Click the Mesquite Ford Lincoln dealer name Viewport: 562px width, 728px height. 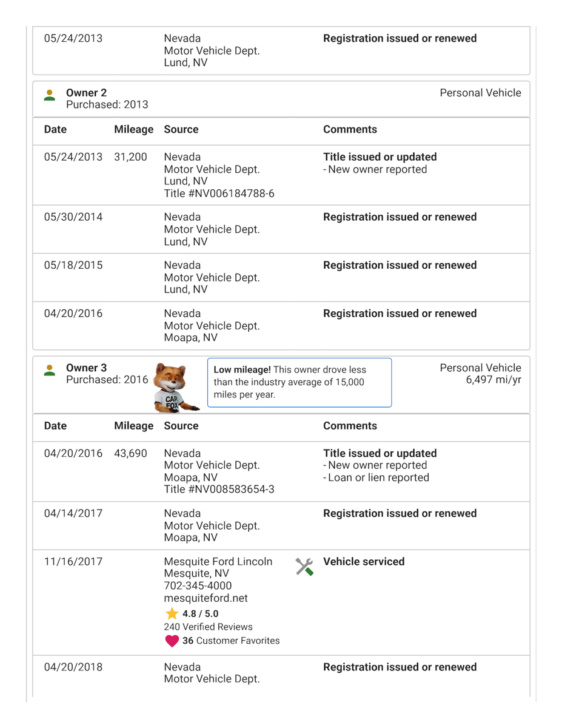point(218,562)
